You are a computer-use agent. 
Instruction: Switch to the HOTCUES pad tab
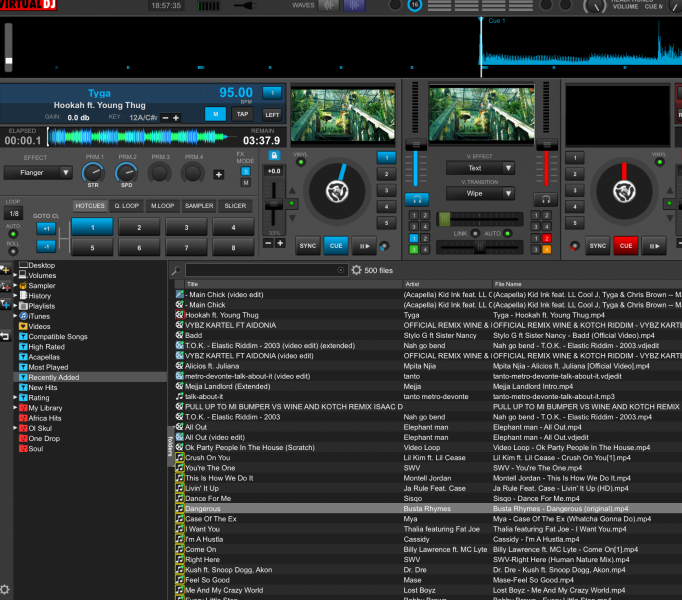click(x=90, y=206)
